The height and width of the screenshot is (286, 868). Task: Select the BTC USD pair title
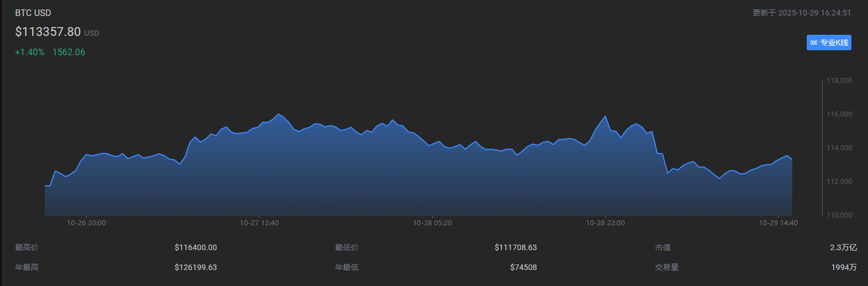[33, 13]
